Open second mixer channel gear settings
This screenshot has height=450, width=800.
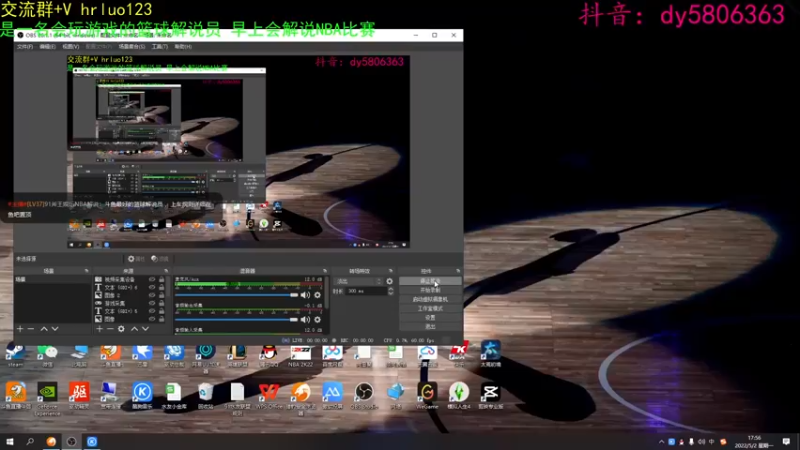[x=317, y=319]
